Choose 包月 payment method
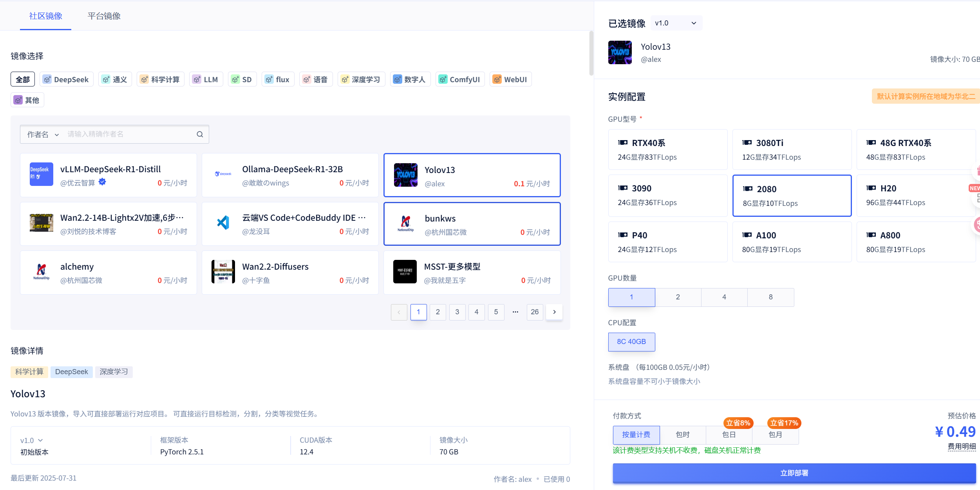This screenshot has height=490, width=980. pos(776,435)
